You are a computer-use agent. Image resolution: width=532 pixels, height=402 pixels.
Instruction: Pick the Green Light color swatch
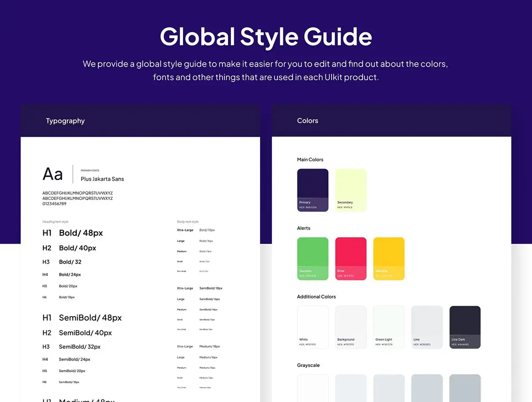click(389, 327)
